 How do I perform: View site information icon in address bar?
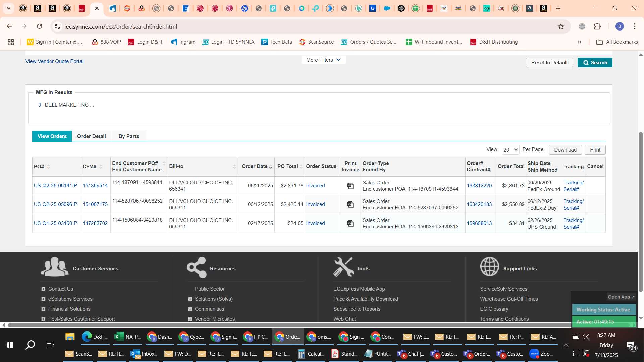pyautogui.click(x=57, y=26)
